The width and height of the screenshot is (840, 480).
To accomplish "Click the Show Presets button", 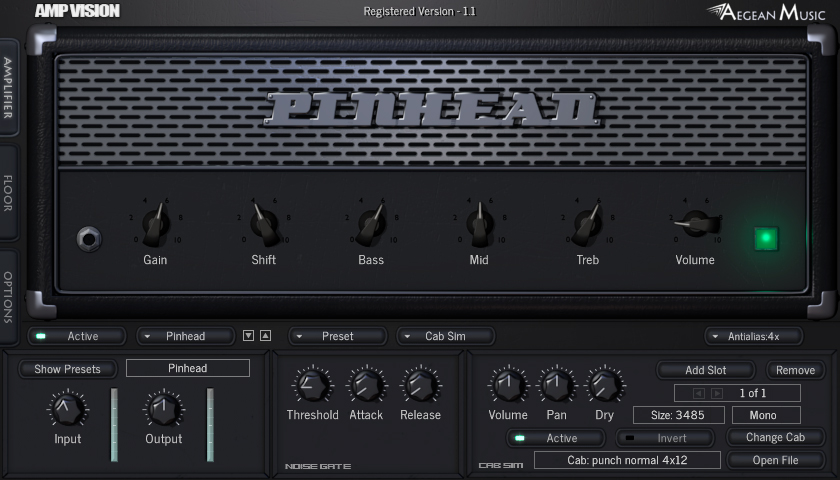I will click(x=68, y=369).
